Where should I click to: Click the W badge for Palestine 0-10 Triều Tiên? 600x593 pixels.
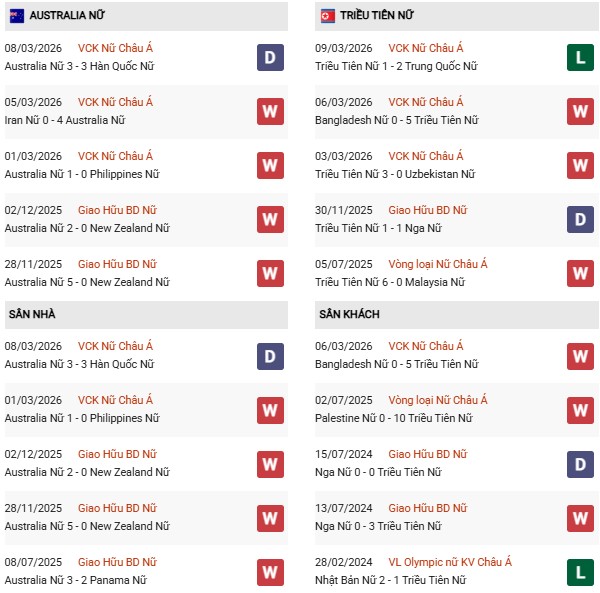579,409
